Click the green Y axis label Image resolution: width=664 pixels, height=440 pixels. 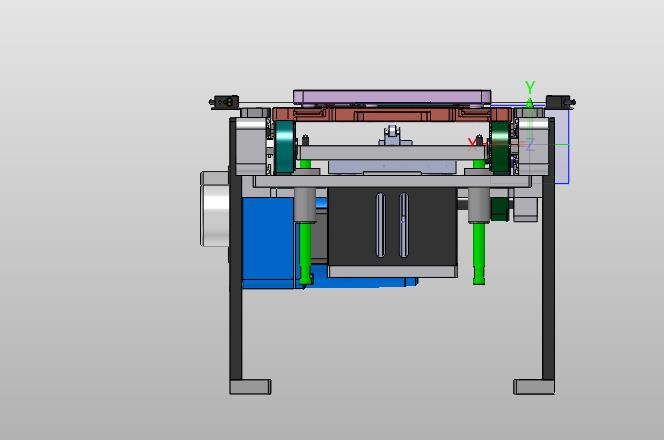coord(530,87)
